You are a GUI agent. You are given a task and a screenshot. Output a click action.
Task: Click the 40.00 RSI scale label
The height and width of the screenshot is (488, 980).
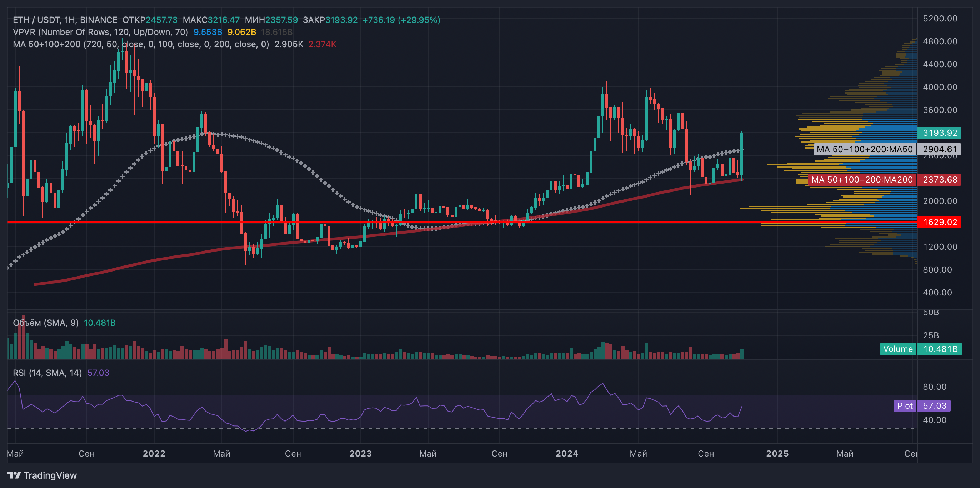[x=934, y=420]
